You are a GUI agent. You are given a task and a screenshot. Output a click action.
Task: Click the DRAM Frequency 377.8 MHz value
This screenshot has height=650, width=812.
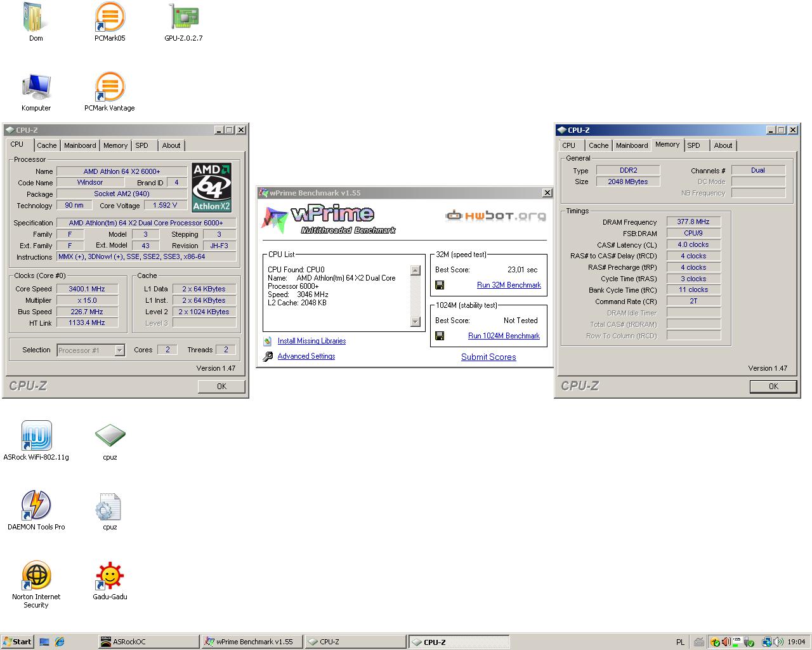click(x=693, y=222)
